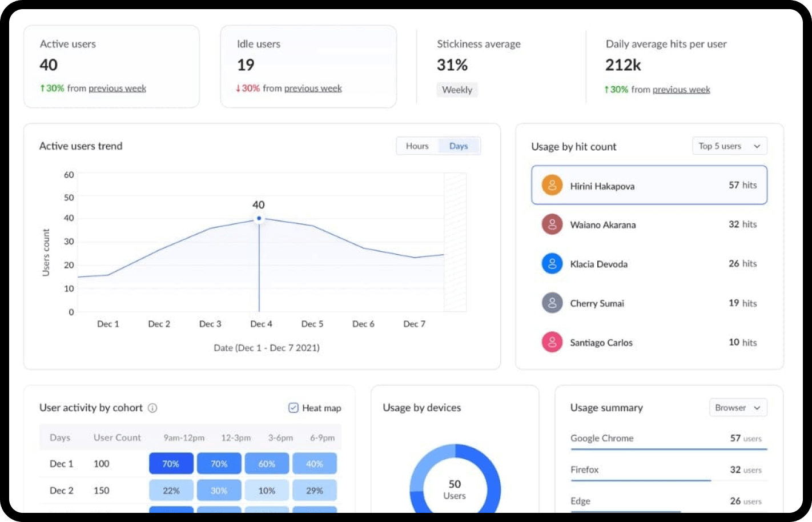
Task: Click the Dec 1 9am-12pm 70% heatmap cell
Action: [x=171, y=464]
